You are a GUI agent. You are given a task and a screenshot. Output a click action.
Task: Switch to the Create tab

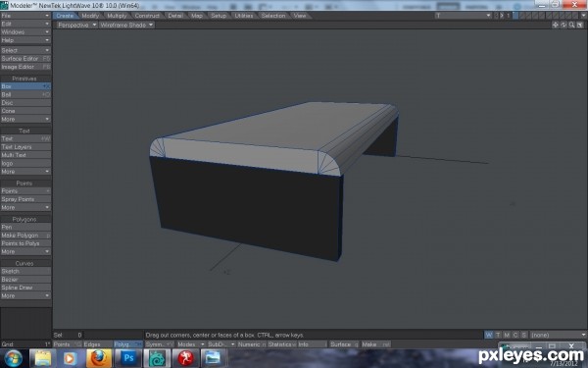pos(66,16)
